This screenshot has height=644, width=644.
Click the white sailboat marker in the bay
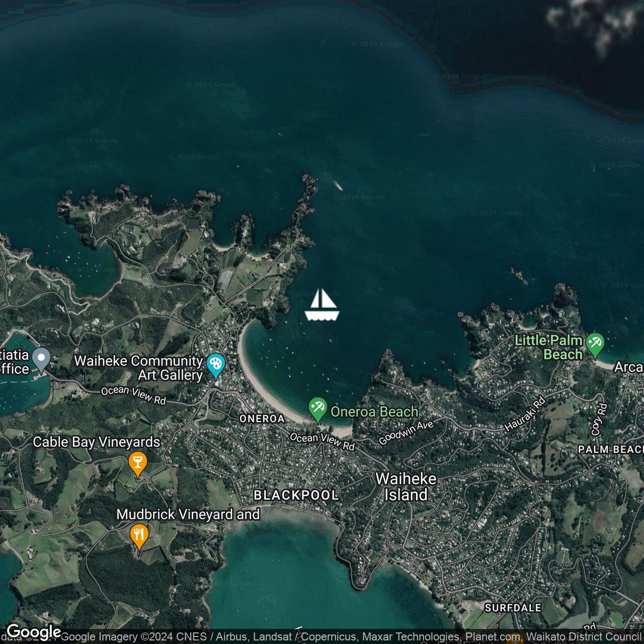(322, 305)
